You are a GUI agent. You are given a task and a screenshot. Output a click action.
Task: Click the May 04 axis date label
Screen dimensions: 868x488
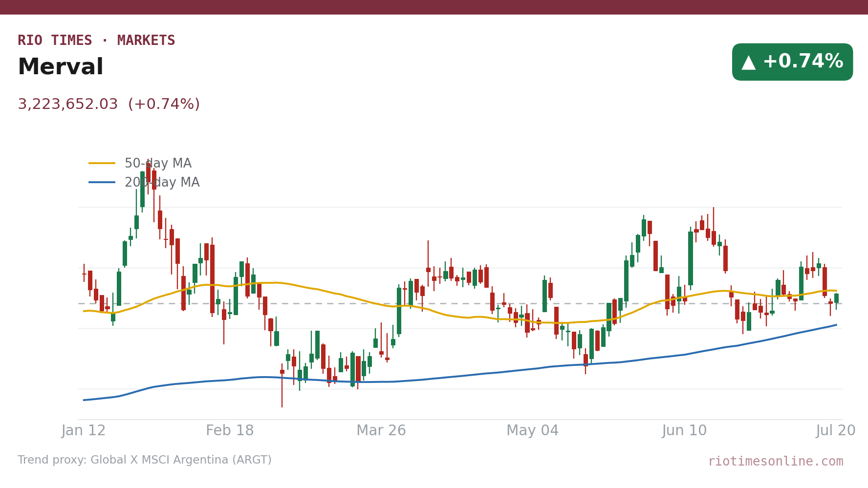(533, 431)
